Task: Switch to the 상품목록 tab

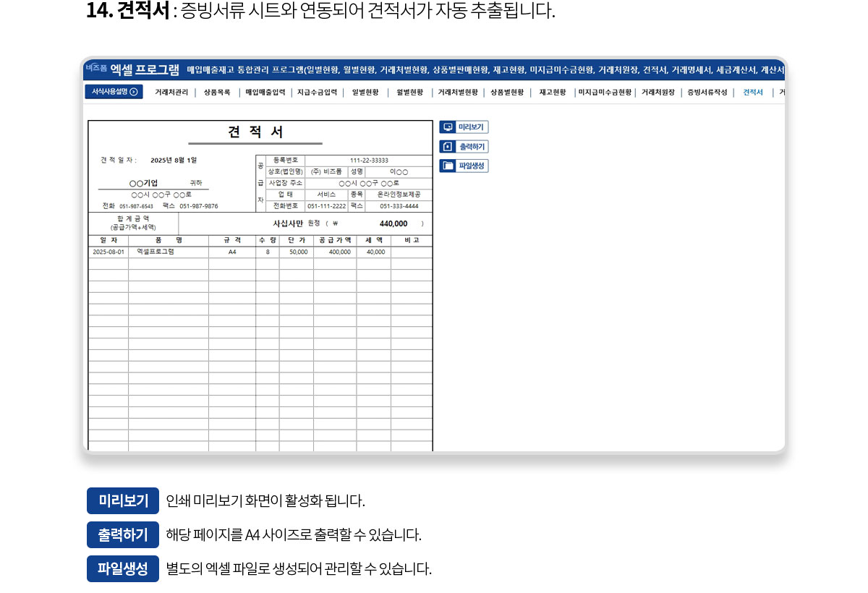Action: coord(217,93)
